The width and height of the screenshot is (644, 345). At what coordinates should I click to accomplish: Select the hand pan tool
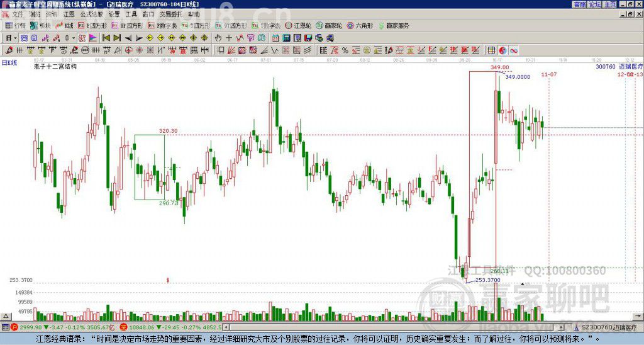pyautogui.click(x=218, y=38)
